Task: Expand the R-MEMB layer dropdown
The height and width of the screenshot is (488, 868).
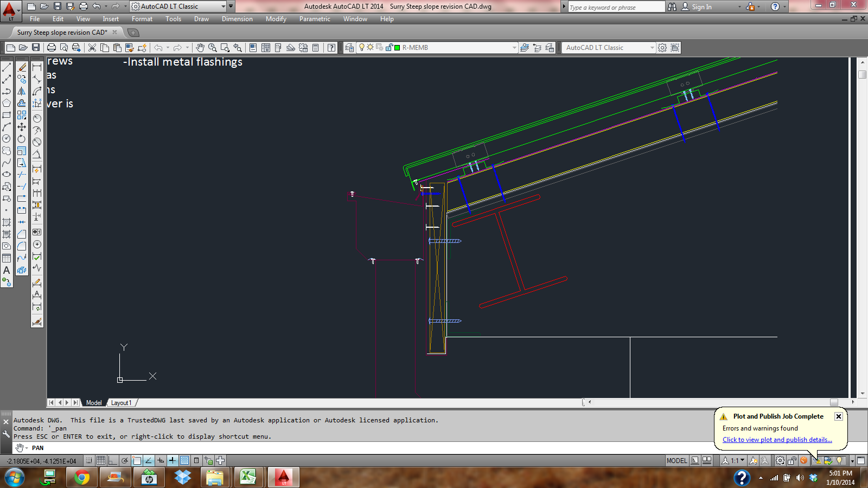Action: [x=514, y=48]
